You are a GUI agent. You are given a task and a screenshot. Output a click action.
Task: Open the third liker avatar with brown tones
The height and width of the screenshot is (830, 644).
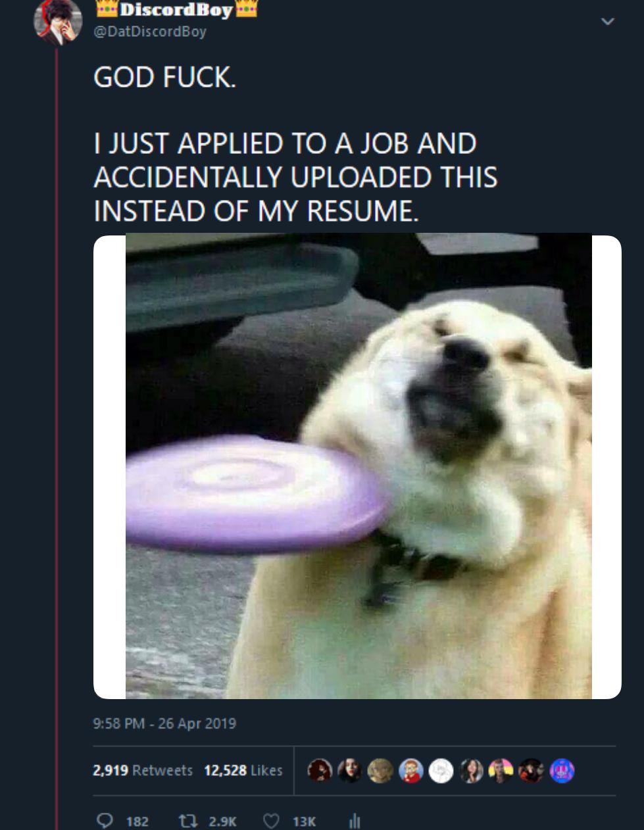click(x=381, y=770)
